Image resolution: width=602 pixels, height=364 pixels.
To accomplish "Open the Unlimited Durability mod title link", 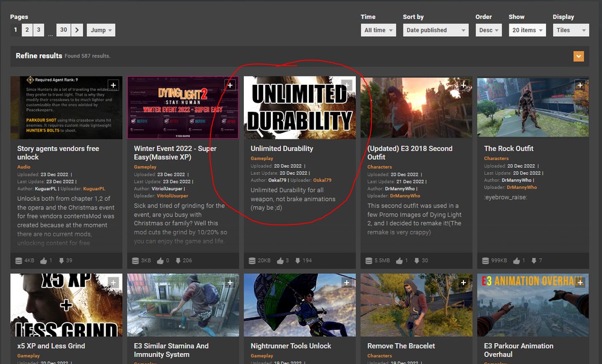I will click(282, 149).
